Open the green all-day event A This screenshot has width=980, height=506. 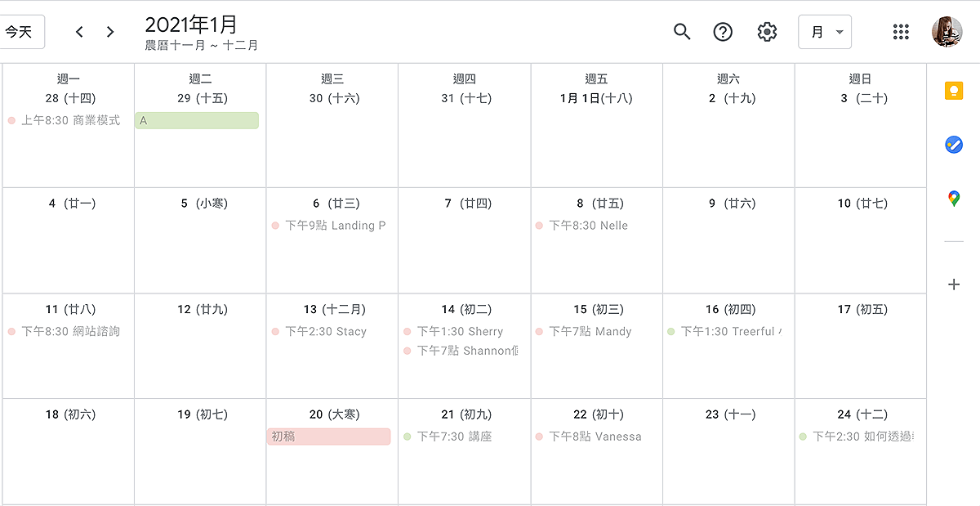click(197, 120)
